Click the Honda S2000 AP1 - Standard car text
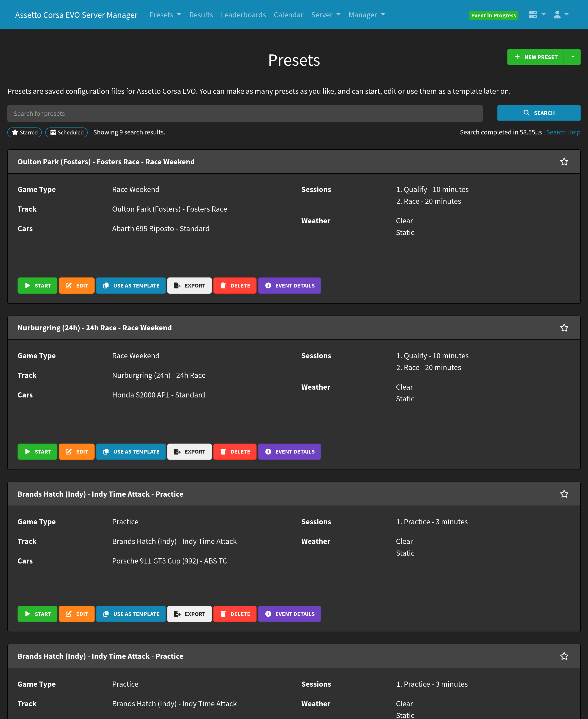Image resolution: width=588 pixels, height=719 pixels. (x=159, y=395)
